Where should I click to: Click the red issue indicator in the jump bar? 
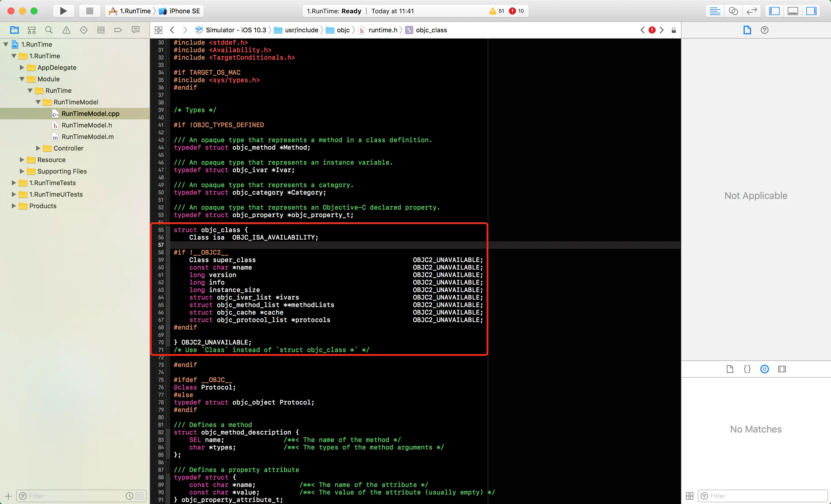click(652, 30)
